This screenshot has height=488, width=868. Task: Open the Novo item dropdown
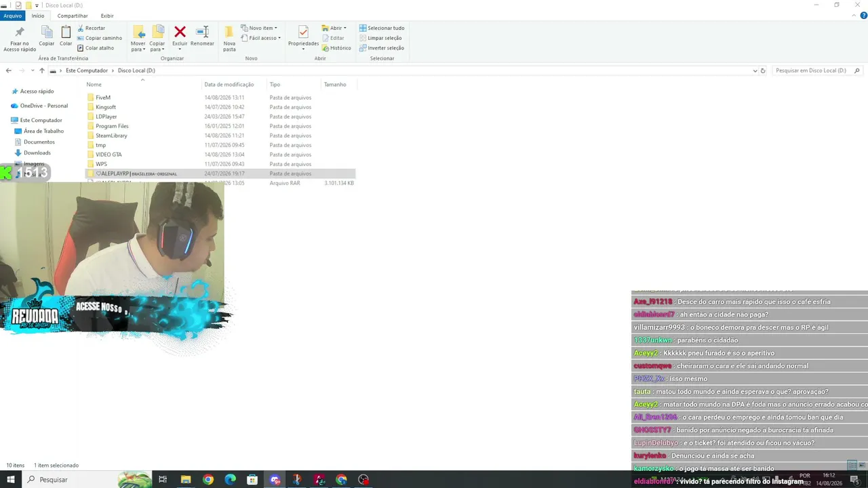[x=259, y=28]
